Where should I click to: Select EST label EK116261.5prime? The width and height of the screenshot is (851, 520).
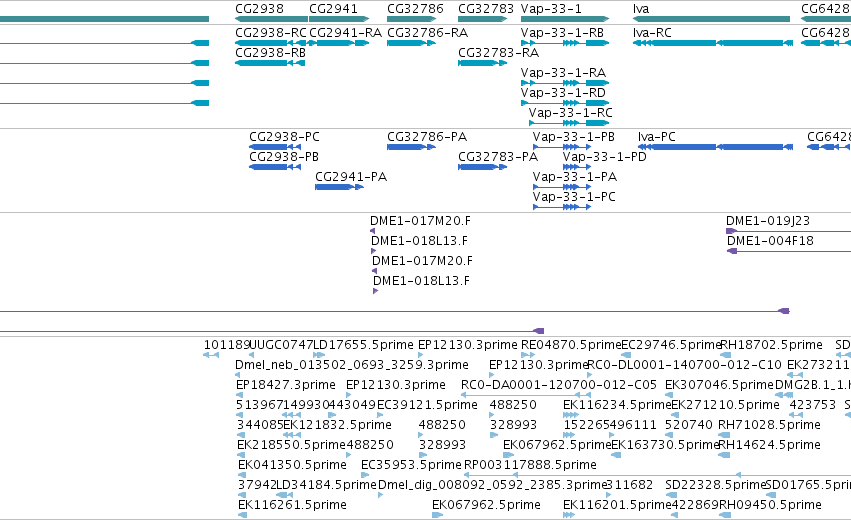[x=292, y=505]
